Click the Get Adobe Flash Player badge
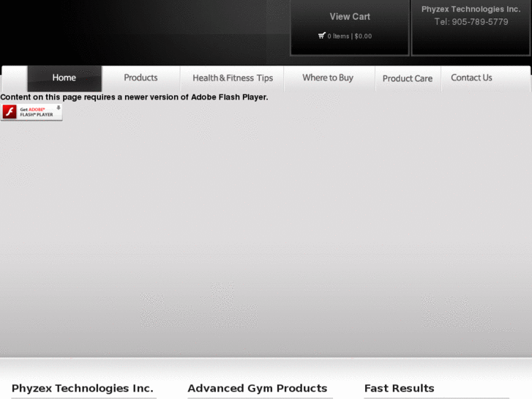This screenshot has width=532, height=399. coord(31,112)
